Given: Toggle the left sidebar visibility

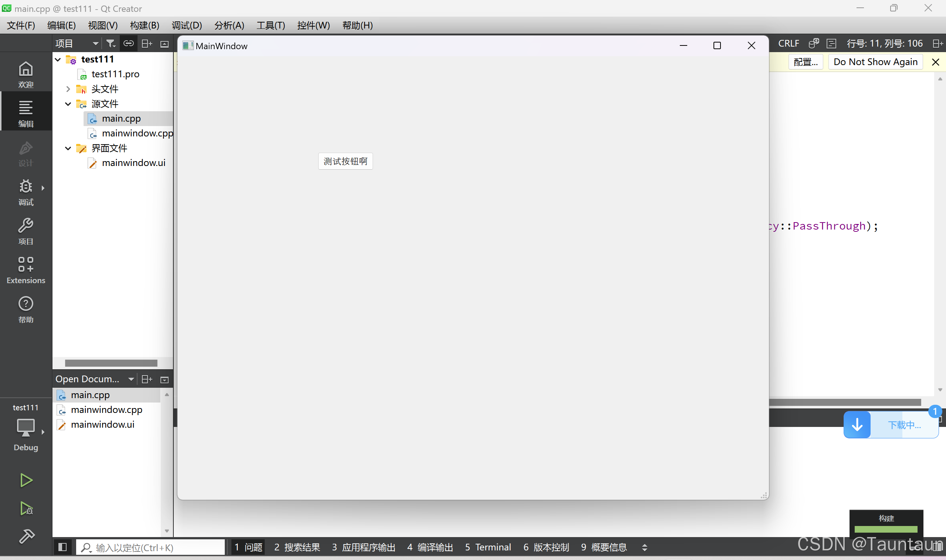Looking at the screenshot, I should point(62,547).
